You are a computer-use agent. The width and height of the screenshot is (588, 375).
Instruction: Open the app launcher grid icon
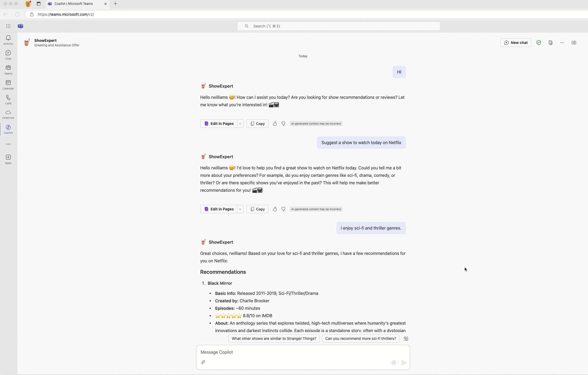[8, 26]
